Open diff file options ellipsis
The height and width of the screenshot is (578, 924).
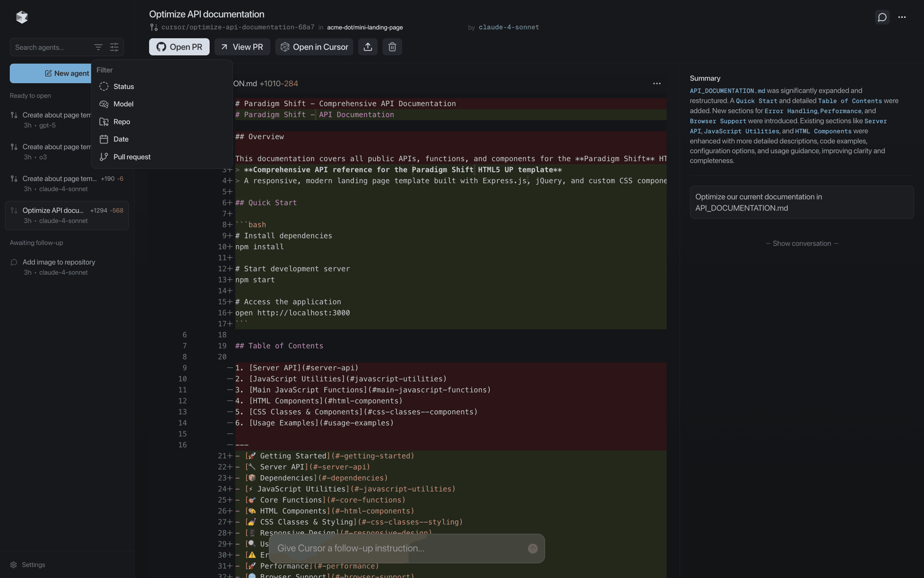click(657, 84)
